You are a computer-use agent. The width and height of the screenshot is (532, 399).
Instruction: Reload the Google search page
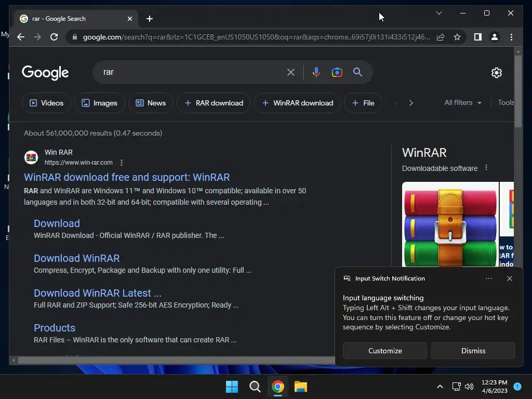[x=54, y=37]
